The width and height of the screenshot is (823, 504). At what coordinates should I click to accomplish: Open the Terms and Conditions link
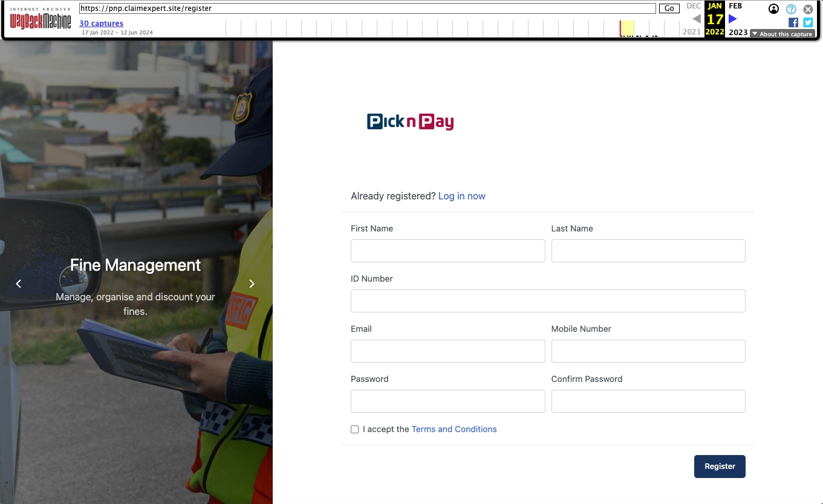[454, 429]
